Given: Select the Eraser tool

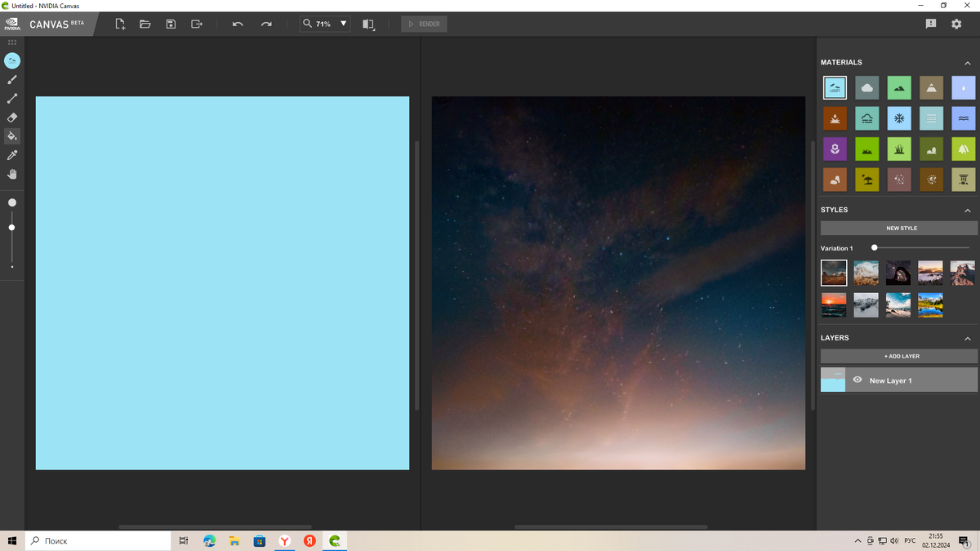Looking at the screenshot, I should (12, 118).
